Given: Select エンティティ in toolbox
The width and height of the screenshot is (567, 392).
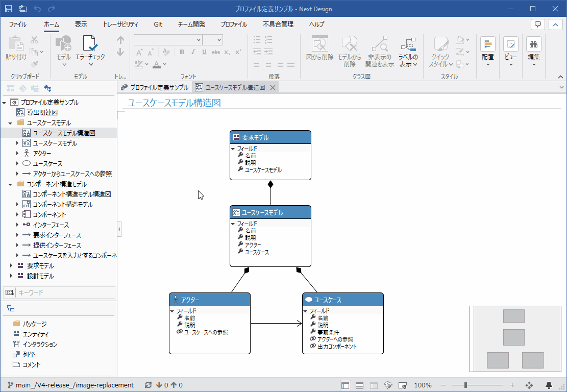Looking at the screenshot, I should coord(31,334).
